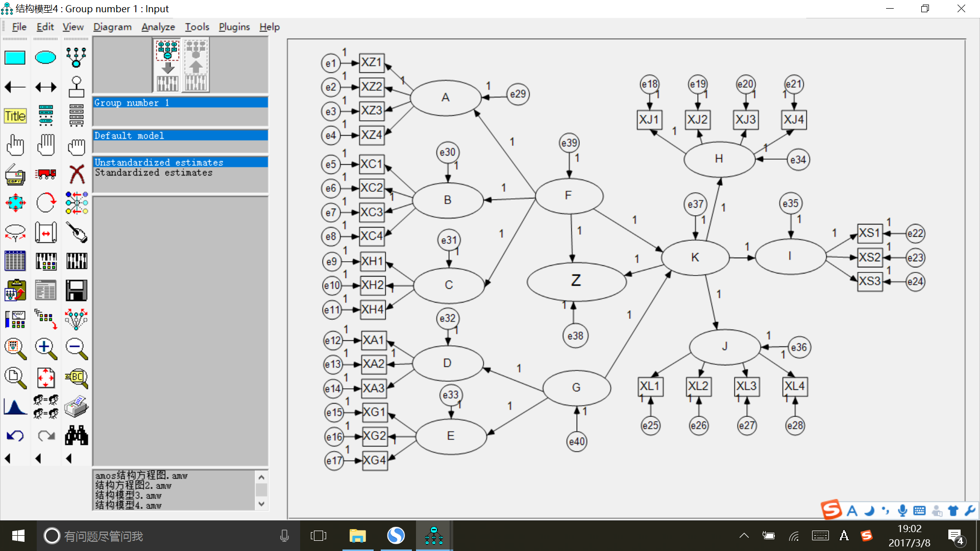This screenshot has height=551, width=980.
Task: Open the Diagram menu
Action: coord(112,27)
